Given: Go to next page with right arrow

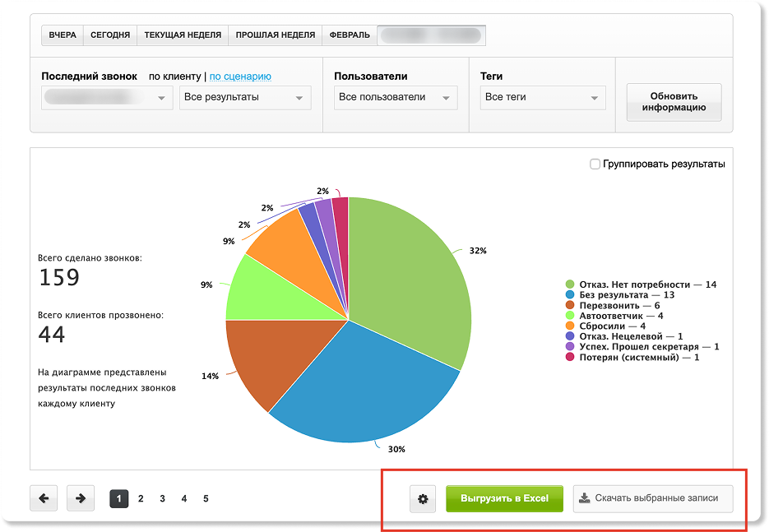Looking at the screenshot, I should coord(80,498).
